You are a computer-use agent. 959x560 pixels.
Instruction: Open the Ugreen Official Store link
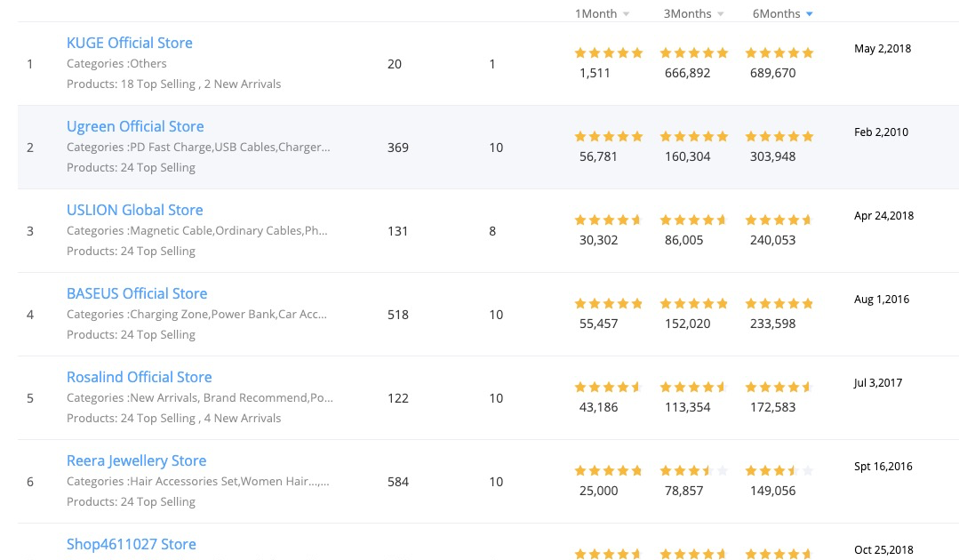coord(135,126)
